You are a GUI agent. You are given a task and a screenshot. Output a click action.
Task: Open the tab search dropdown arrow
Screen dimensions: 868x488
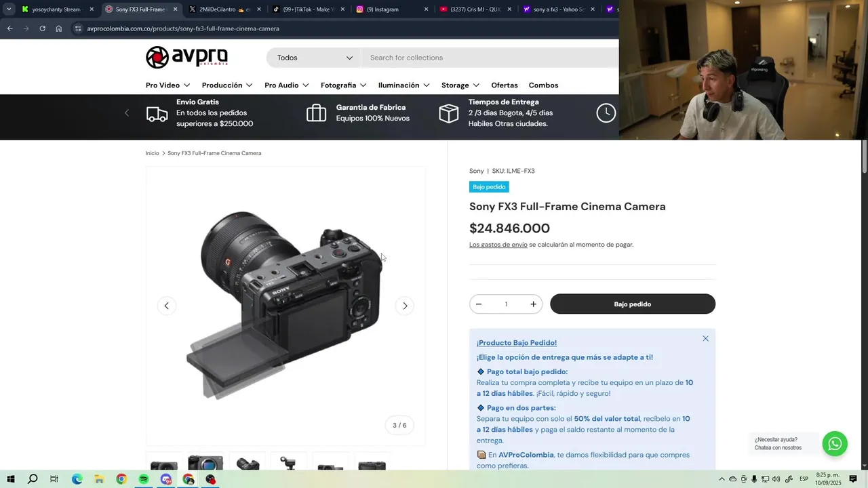8,9
